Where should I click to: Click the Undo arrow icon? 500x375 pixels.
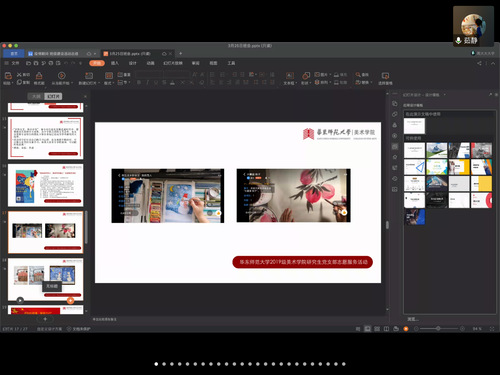(66, 63)
